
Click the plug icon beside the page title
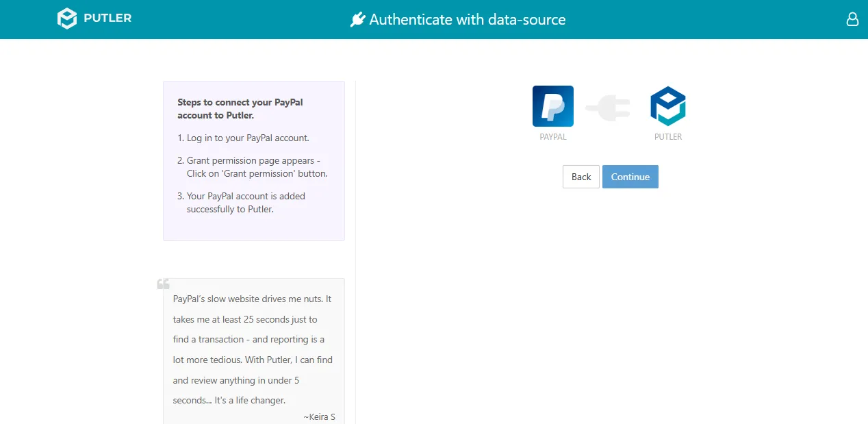pyautogui.click(x=357, y=20)
